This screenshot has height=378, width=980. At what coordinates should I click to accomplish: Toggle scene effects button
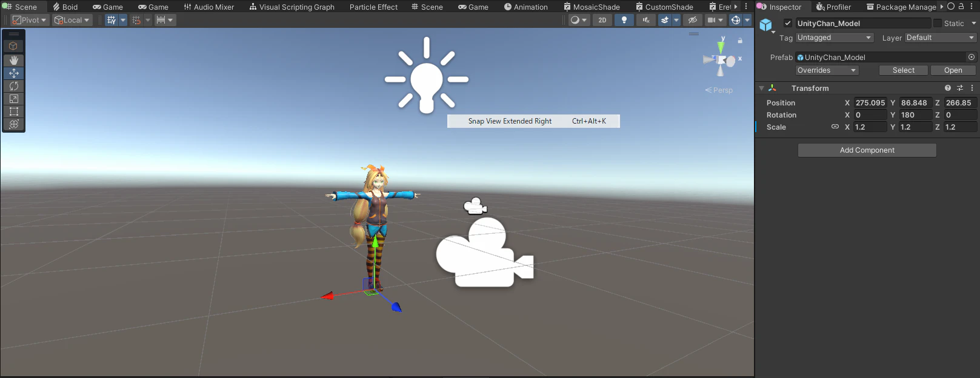pyautogui.click(x=665, y=20)
